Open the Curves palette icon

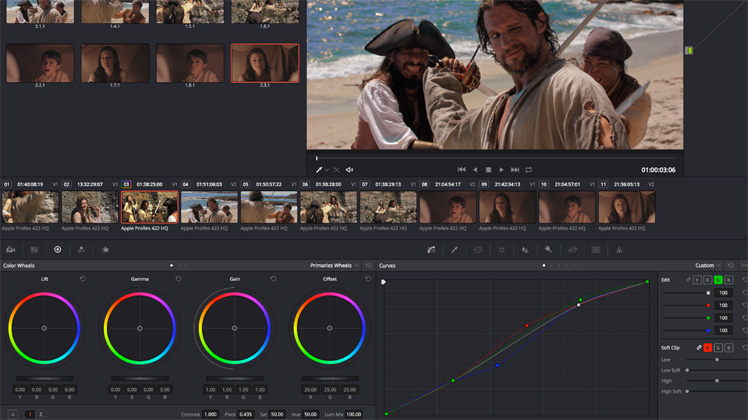(431, 249)
